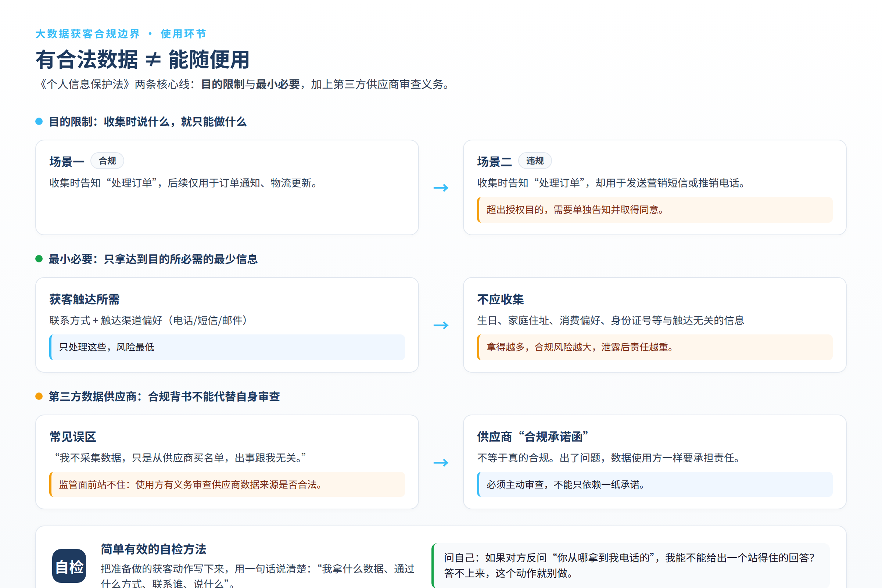Click the note 拿得越多，合规风险越大
The width and height of the screenshot is (882, 588).
(655, 347)
